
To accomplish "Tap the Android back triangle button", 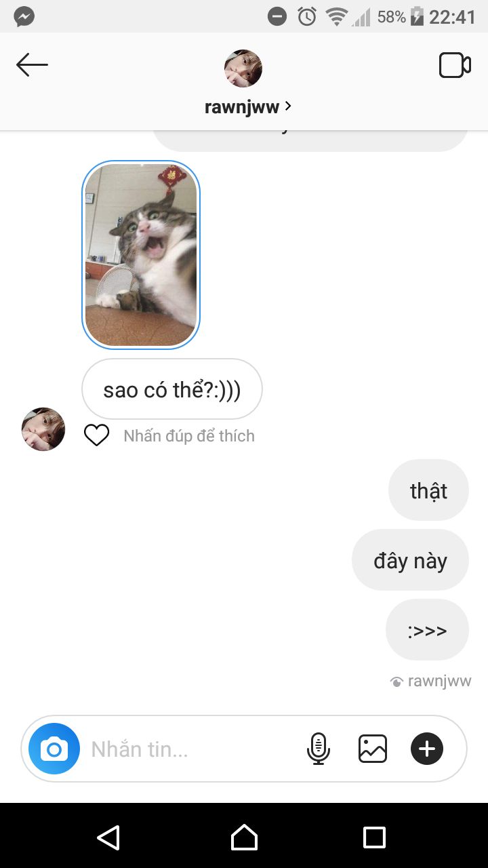I will click(108, 837).
